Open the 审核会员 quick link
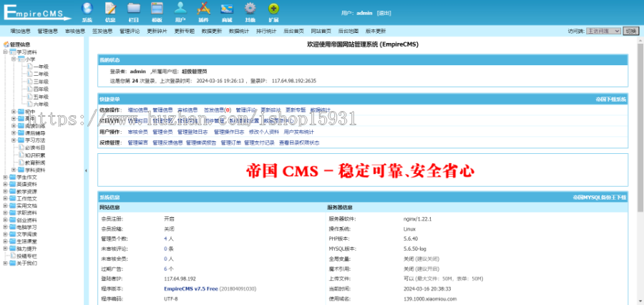 coord(137,132)
